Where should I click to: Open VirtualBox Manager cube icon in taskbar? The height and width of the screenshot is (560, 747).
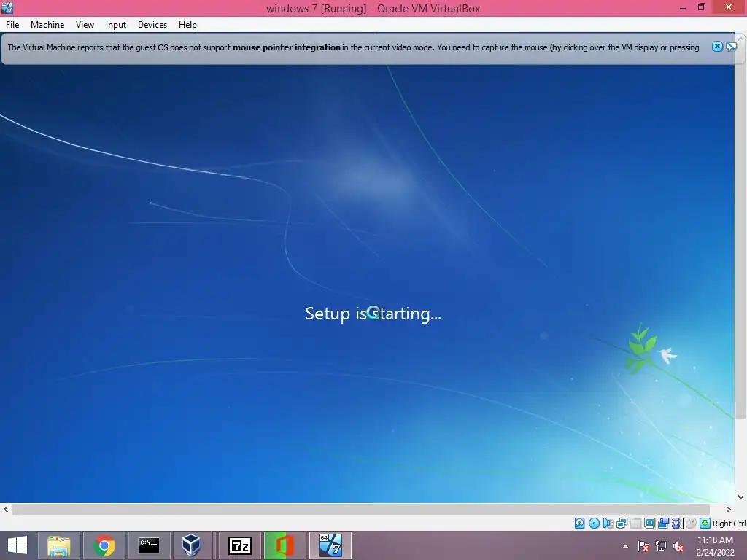[191, 545]
